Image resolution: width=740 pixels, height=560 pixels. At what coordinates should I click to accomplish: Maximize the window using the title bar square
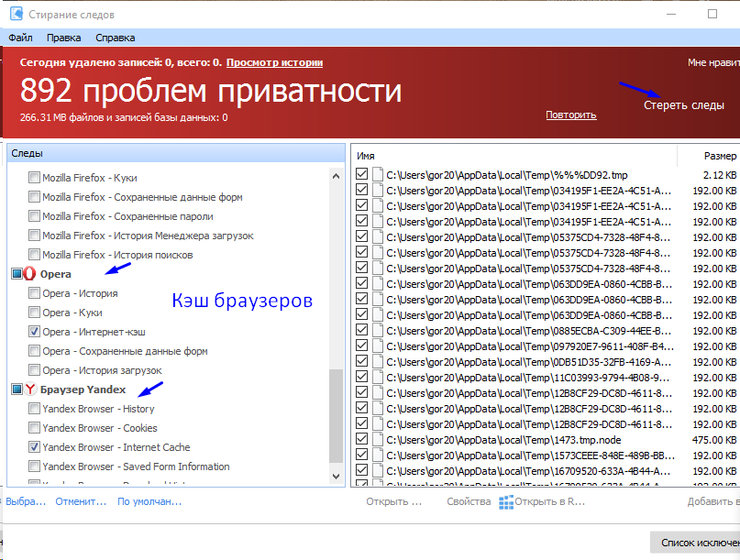click(x=712, y=15)
